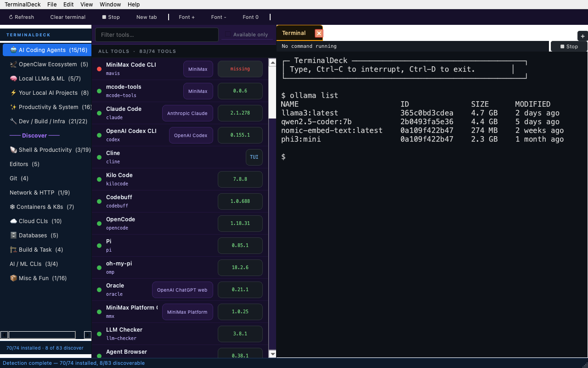The width and height of the screenshot is (588, 368).
Task: Open the View menu
Action: pos(86,5)
